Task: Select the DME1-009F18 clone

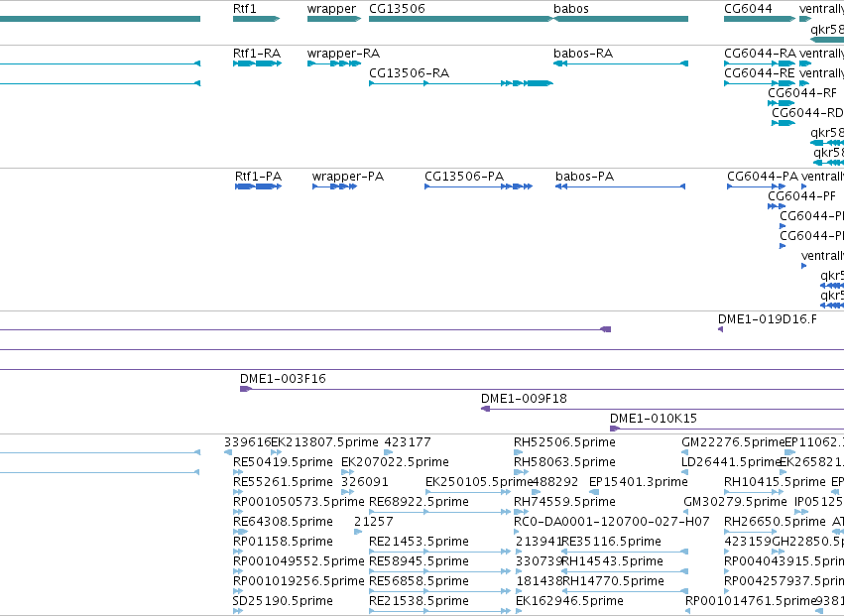Action: (663, 410)
